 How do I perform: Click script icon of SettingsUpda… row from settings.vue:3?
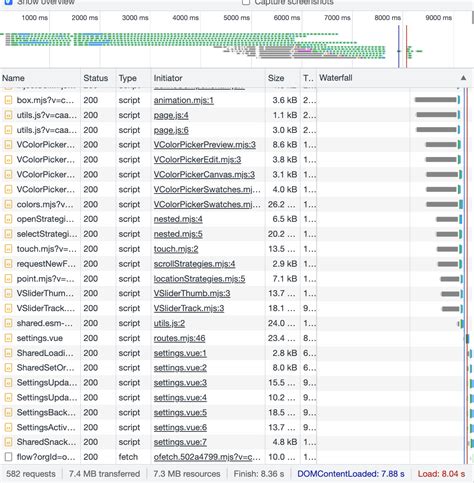tap(8, 383)
